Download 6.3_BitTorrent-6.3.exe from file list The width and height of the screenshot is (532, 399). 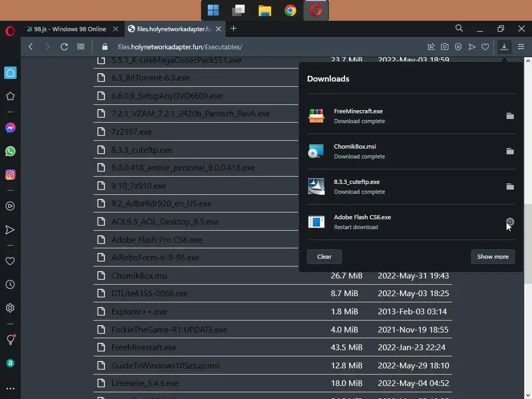(150, 78)
